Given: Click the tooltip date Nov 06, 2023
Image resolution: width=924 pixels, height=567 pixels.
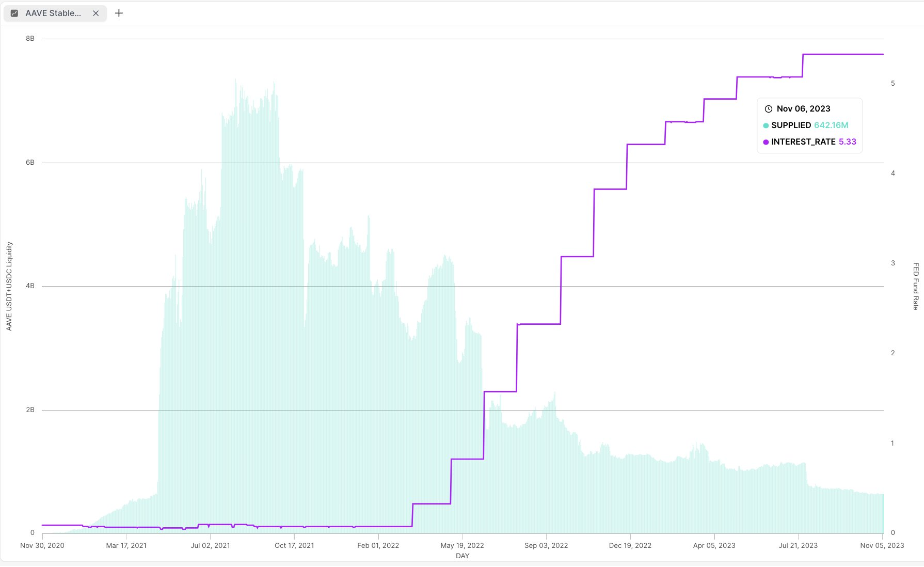Looking at the screenshot, I should (x=803, y=109).
